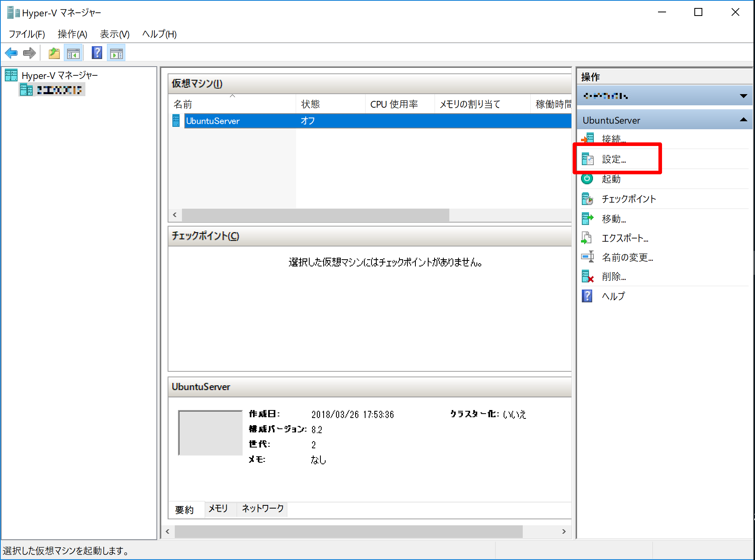Click the green Start (起動) power icon
The height and width of the screenshot is (560, 755).
coord(587,179)
